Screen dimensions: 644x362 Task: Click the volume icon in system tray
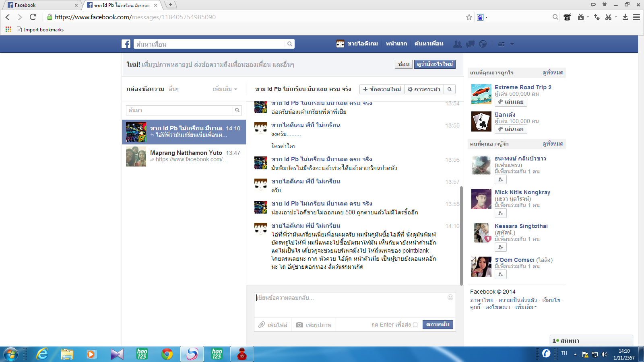604,354
